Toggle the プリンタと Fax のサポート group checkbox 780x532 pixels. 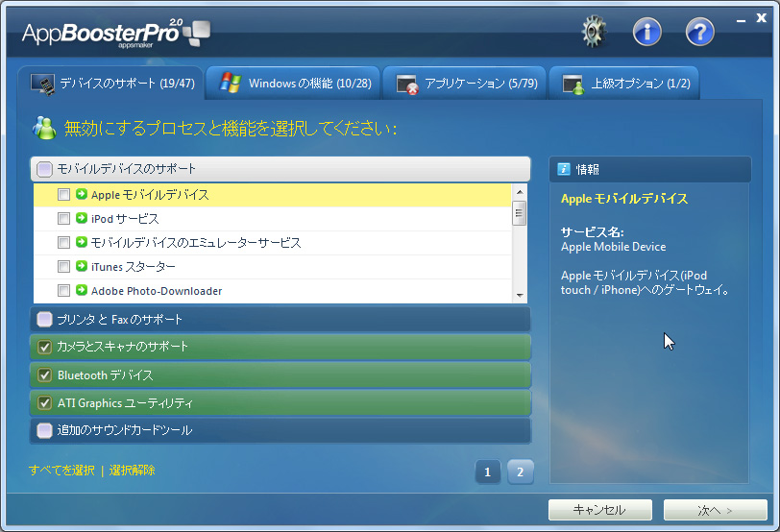[45, 319]
